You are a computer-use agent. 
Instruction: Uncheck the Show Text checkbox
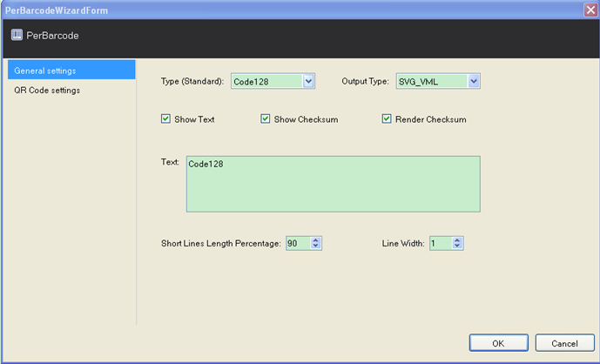(165, 118)
